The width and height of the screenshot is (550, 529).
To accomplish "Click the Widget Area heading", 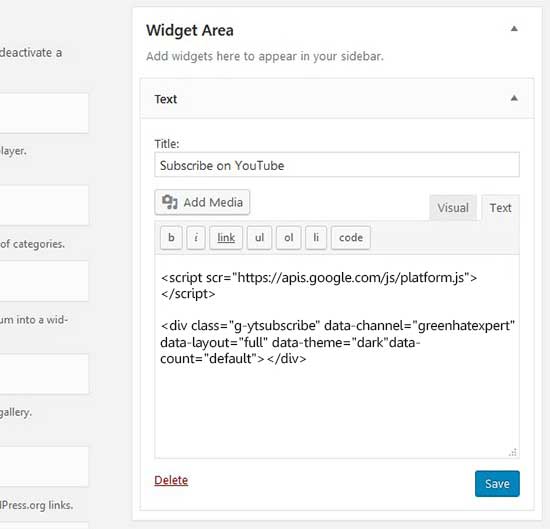I will pos(190,30).
